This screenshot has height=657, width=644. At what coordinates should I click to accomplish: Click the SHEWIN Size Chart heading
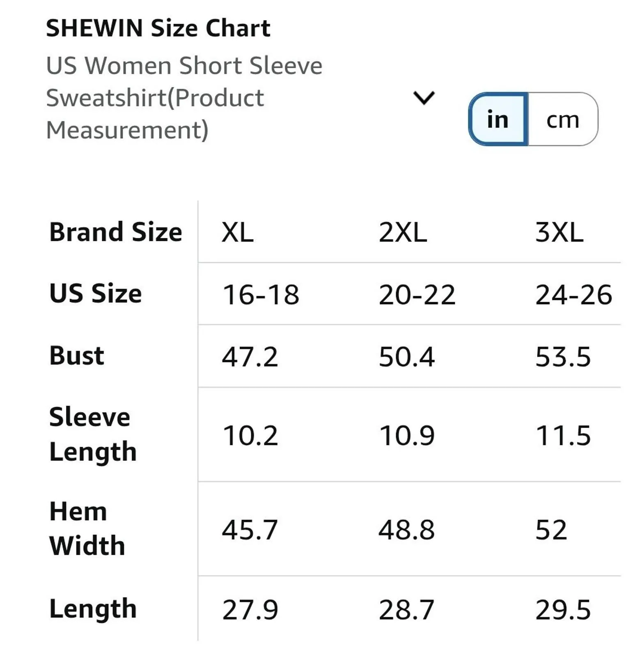[158, 28]
